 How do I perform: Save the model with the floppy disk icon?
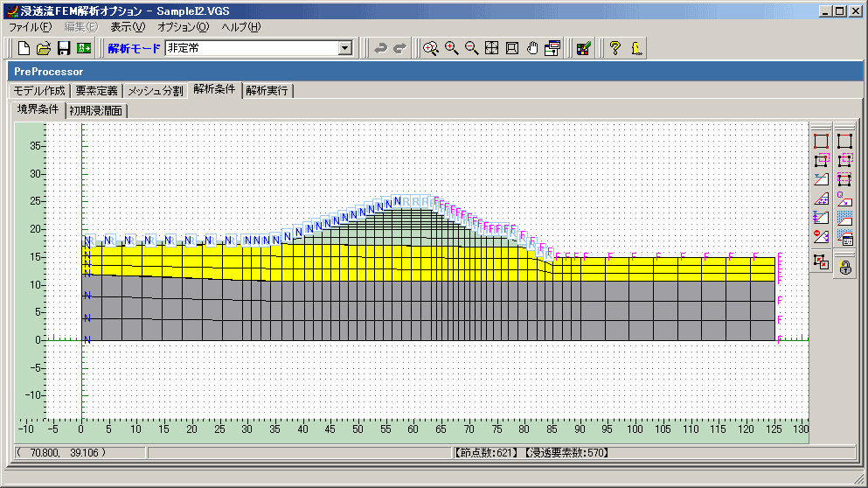pyautogui.click(x=63, y=49)
